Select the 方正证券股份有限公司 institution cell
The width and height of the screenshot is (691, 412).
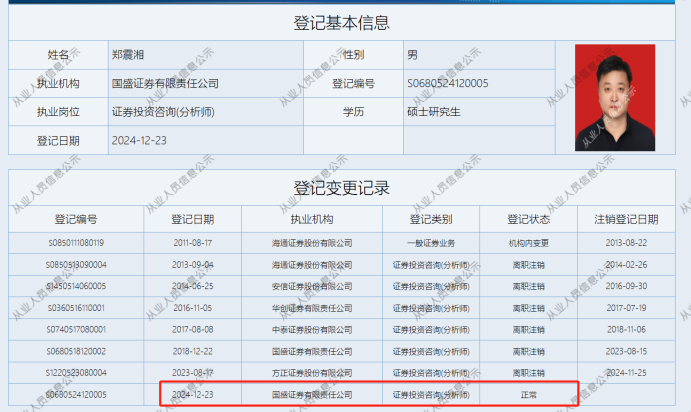click(x=312, y=373)
